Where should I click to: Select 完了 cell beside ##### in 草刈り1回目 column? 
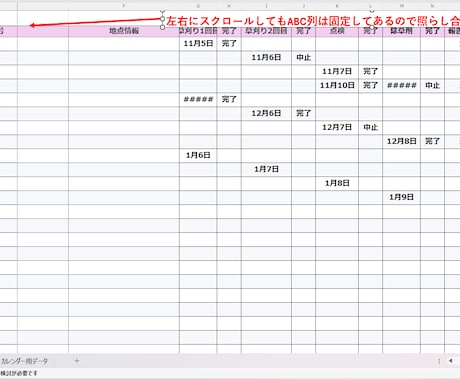229,100
